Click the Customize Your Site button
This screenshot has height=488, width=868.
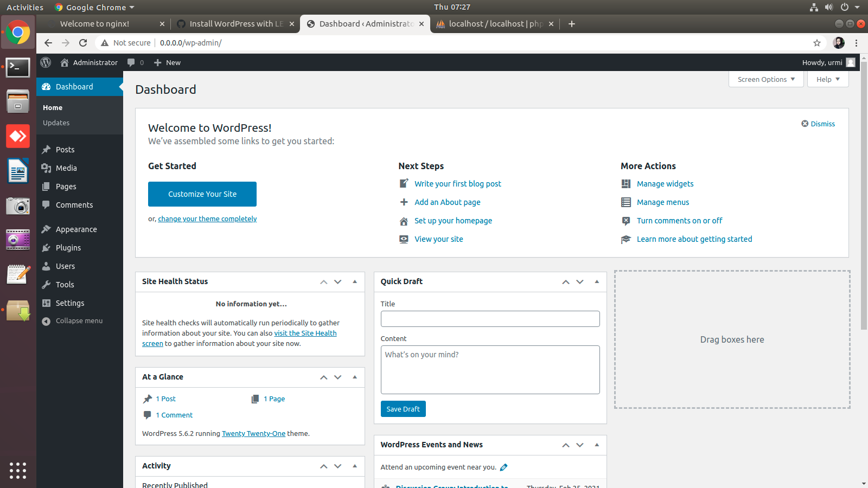[x=202, y=194]
